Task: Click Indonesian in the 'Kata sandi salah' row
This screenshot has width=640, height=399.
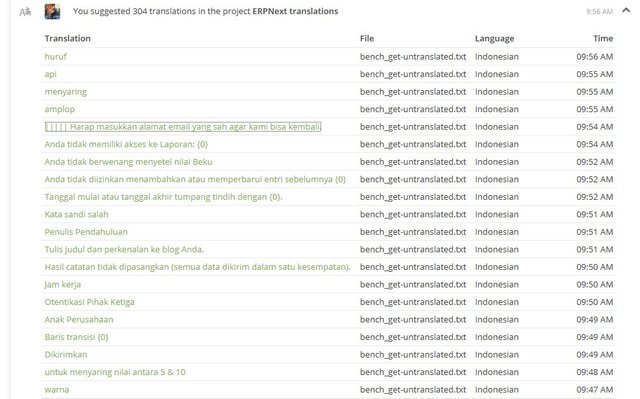Action: pos(497,215)
